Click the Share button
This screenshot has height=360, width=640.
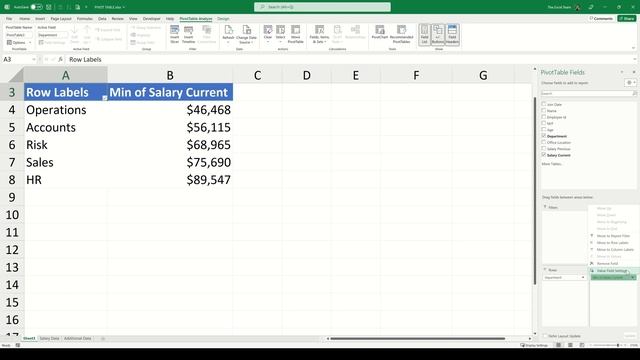coord(627,19)
